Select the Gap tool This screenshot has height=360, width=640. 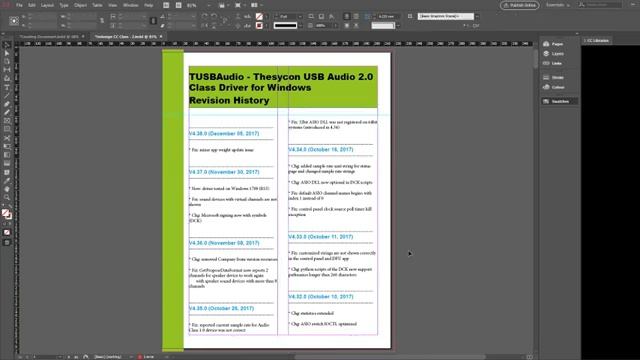point(7,70)
